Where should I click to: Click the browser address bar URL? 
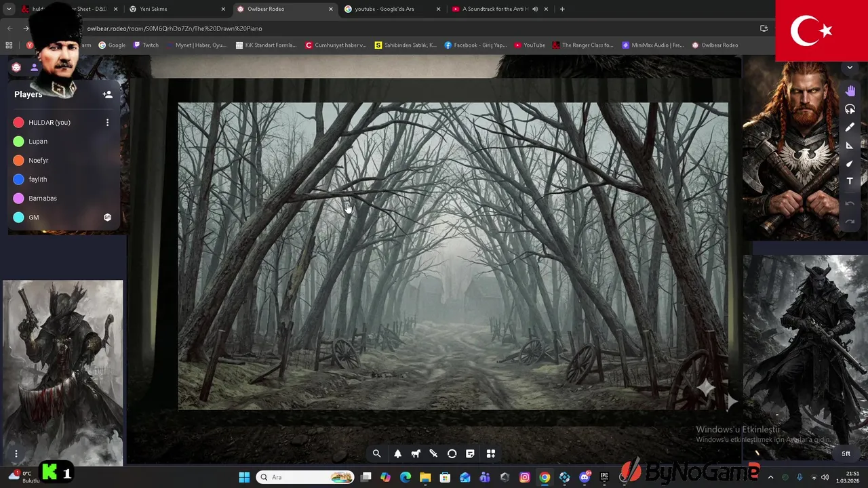[x=174, y=28]
